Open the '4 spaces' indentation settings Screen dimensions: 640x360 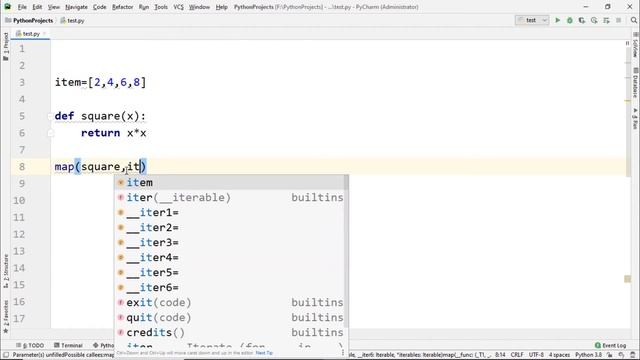tap(559, 355)
